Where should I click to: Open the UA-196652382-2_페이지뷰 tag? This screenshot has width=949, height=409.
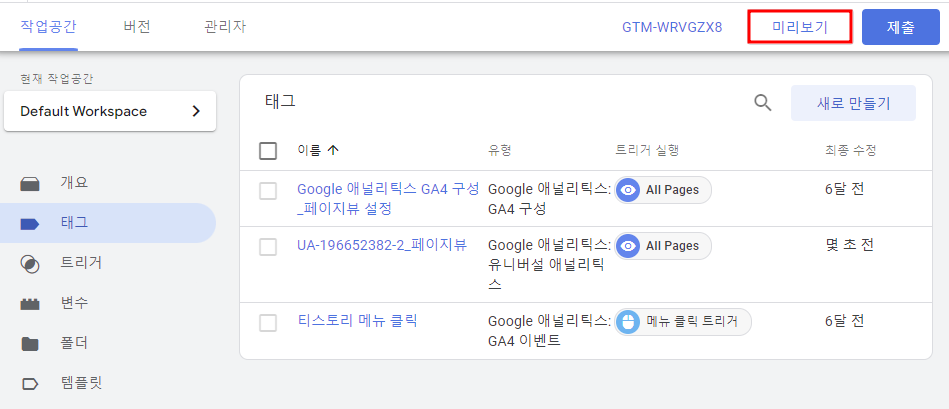(382, 245)
